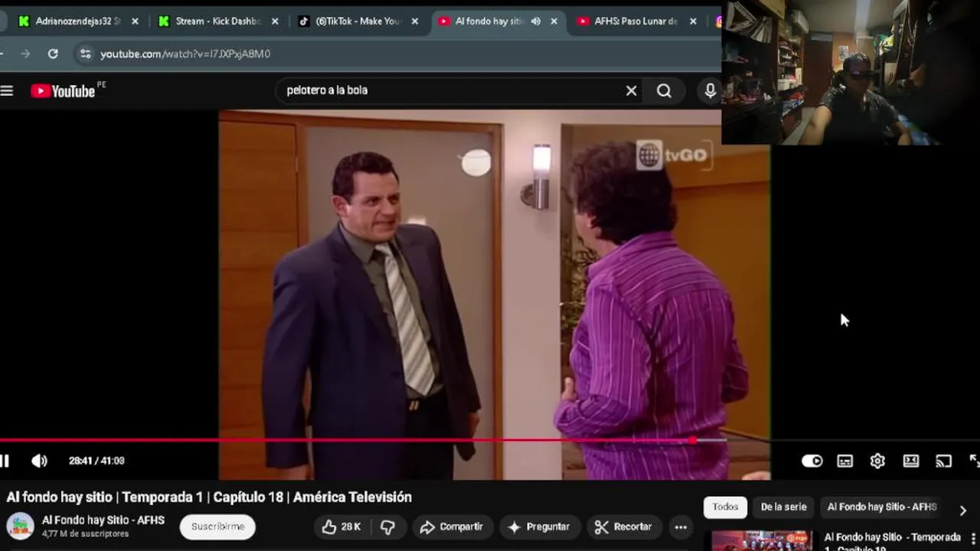The image size is (980, 551).
Task: Close the Adrianozendejas32 tab
Action: (x=135, y=21)
